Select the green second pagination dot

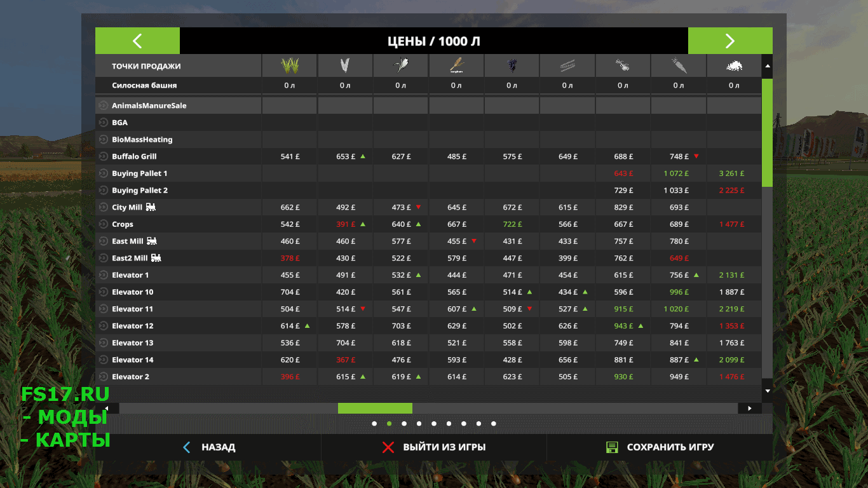pyautogui.click(x=389, y=424)
